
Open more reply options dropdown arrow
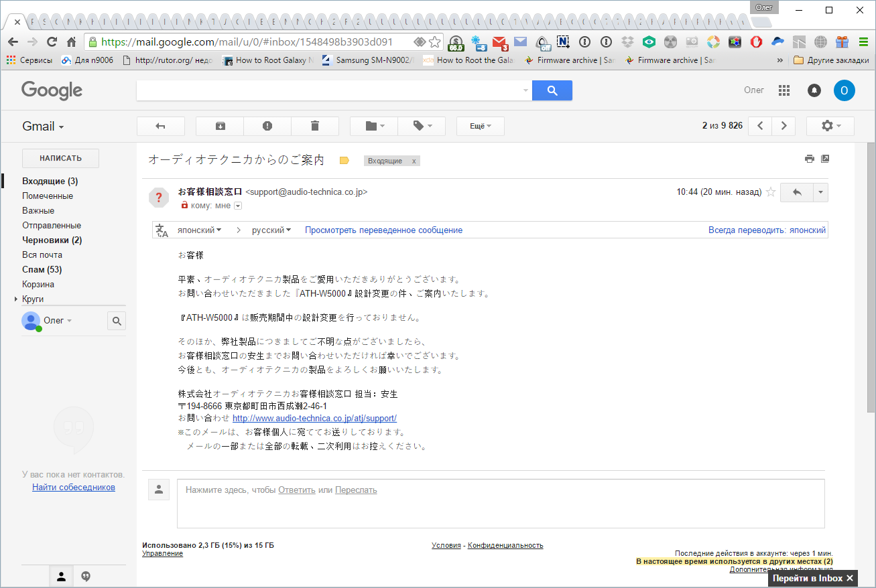pos(821,192)
